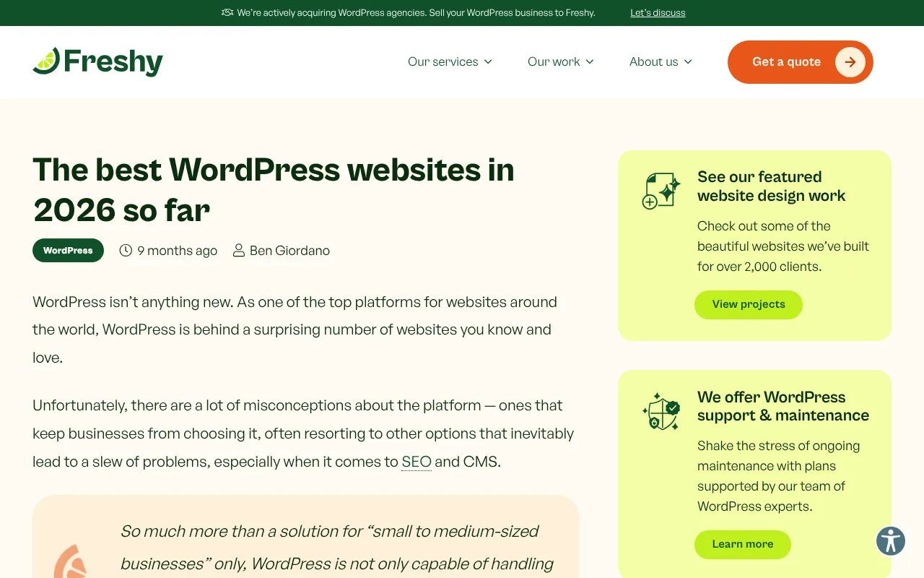Click the shield icon in support & maintenance card

coord(661,411)
